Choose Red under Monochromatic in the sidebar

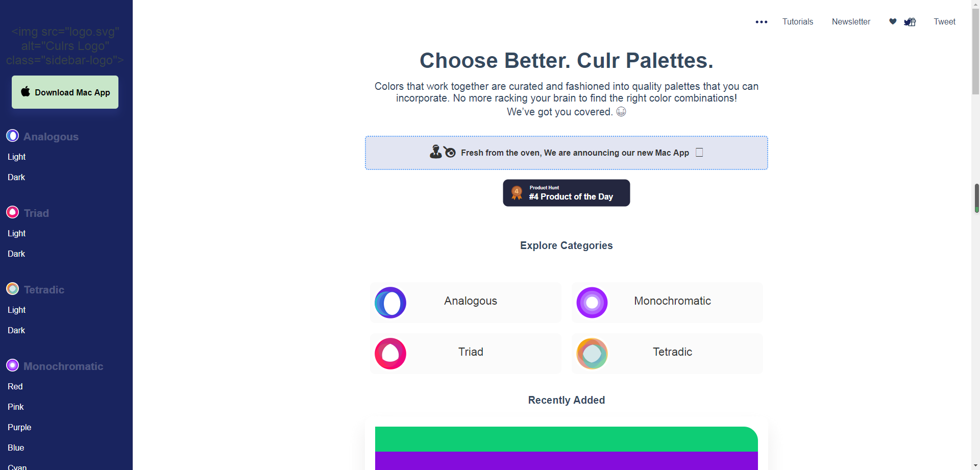click(x=15, y=386)
